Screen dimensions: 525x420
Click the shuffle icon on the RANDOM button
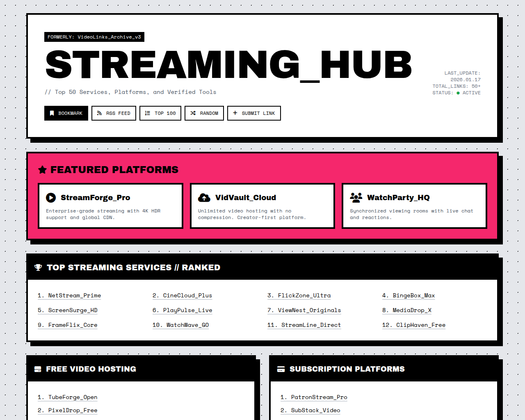click(x=193, y=113)
